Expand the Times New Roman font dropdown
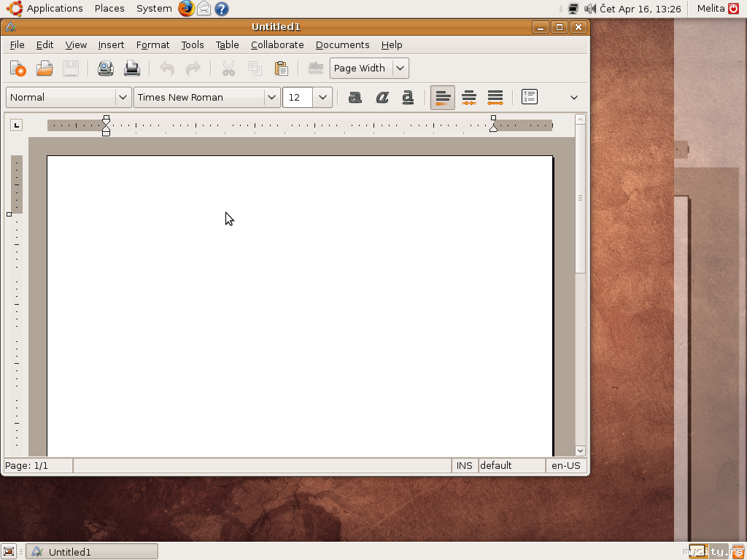 pyautogui.click(x=271, y=97)
